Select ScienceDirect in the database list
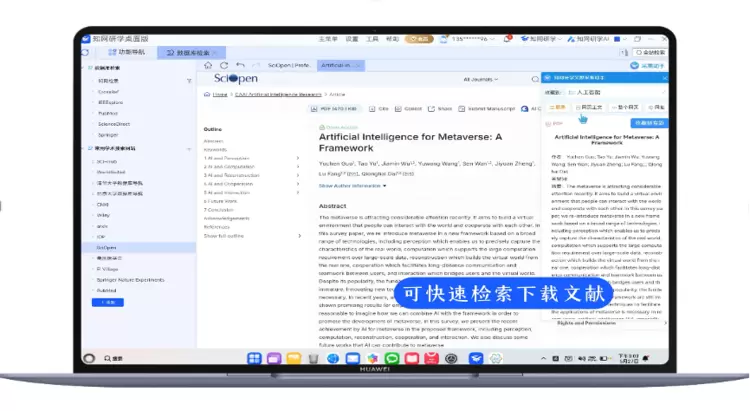The height and width of the screenshot is (411, 750). [x=112, y=124]
